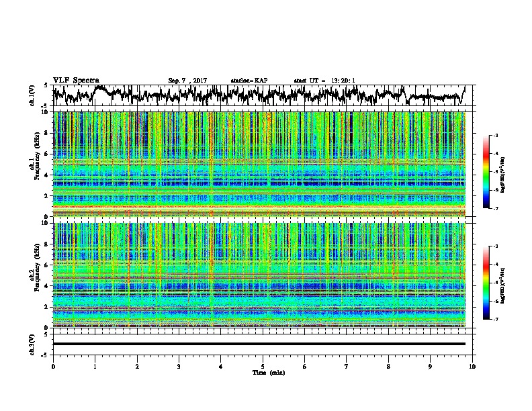Click the "ch.1(V)" waveform axis label
532x411 pixels.
(x=32, y=95)
